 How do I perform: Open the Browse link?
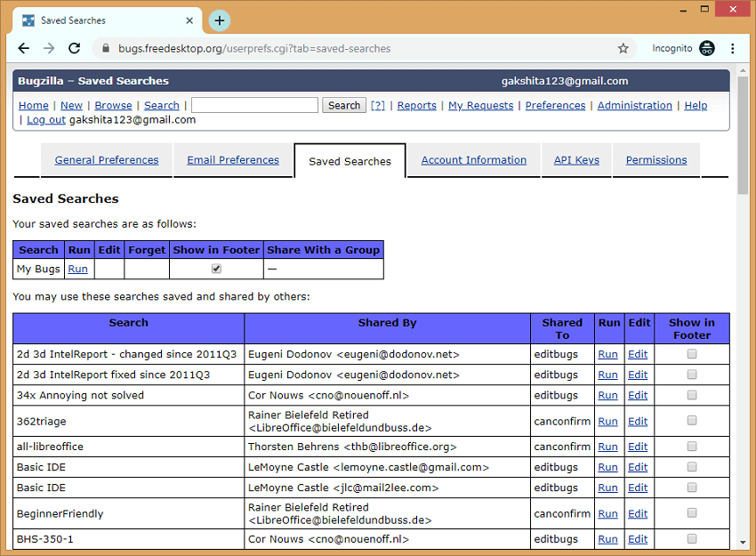pyautogui.click(x=113, y=106)
